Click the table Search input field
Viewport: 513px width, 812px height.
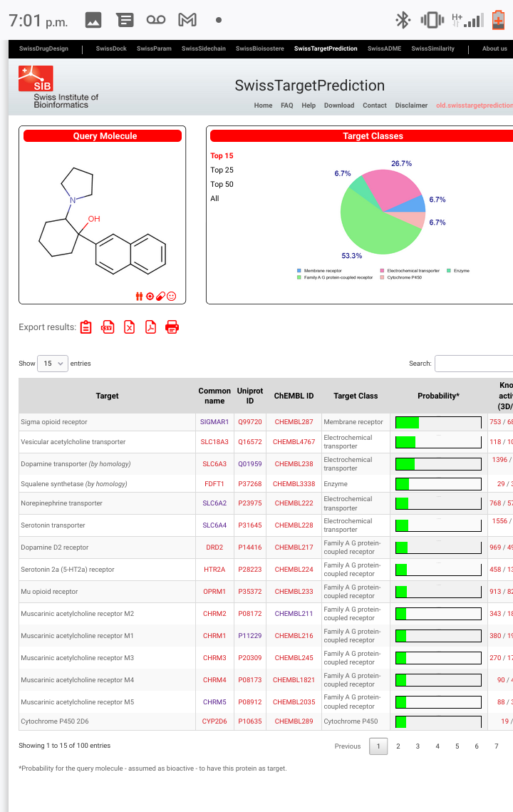[474, 364]
